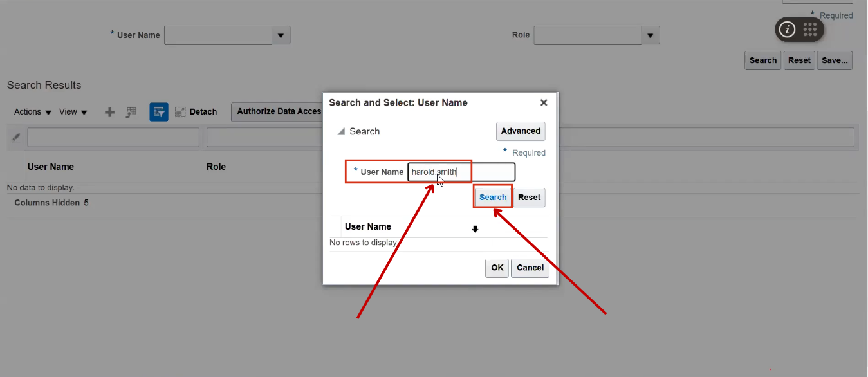Select the Add (plus) icon in toolbar
Screen dimensions: 868x377
[109, 111]
